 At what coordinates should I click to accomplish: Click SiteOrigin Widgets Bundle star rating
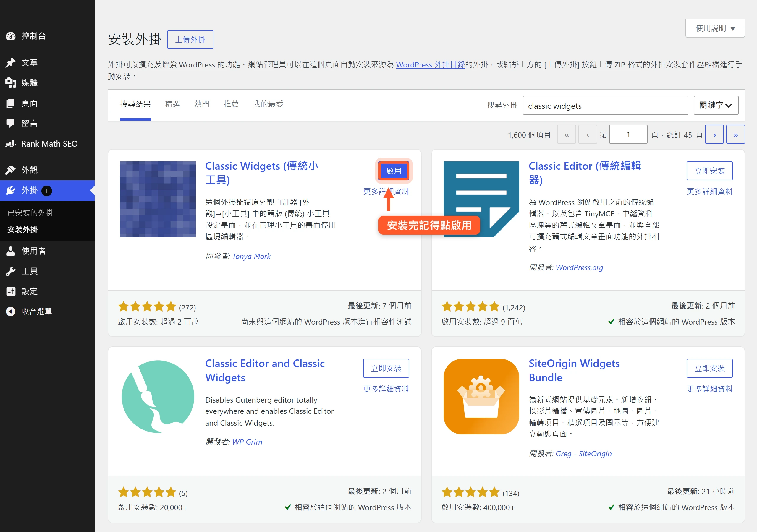(x=470, y=492)
